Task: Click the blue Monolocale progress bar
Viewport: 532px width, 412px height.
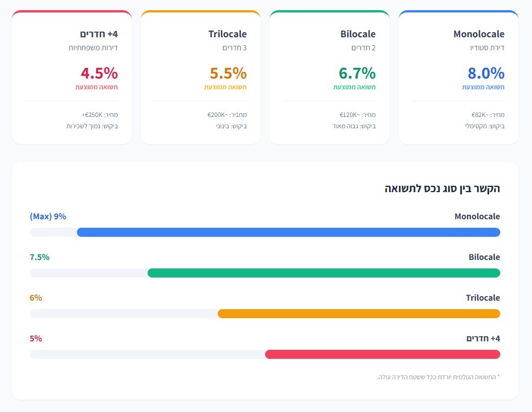Action: point(288,232)
